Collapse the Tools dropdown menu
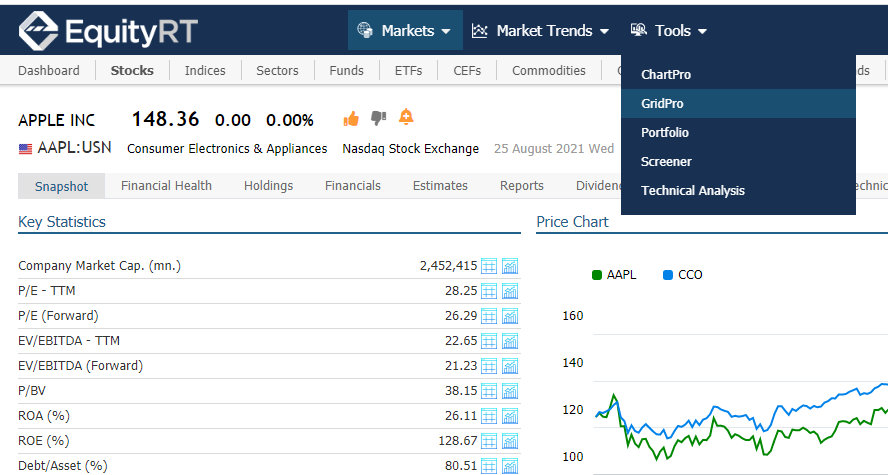 (669, 31)
